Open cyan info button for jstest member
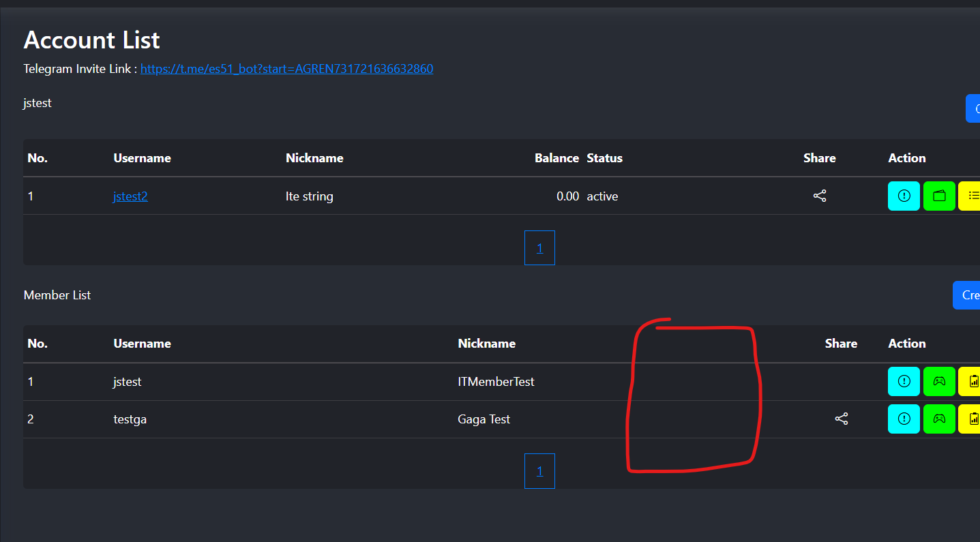Image resolution: width=980 pixels, height=542 pixels. 904,382
